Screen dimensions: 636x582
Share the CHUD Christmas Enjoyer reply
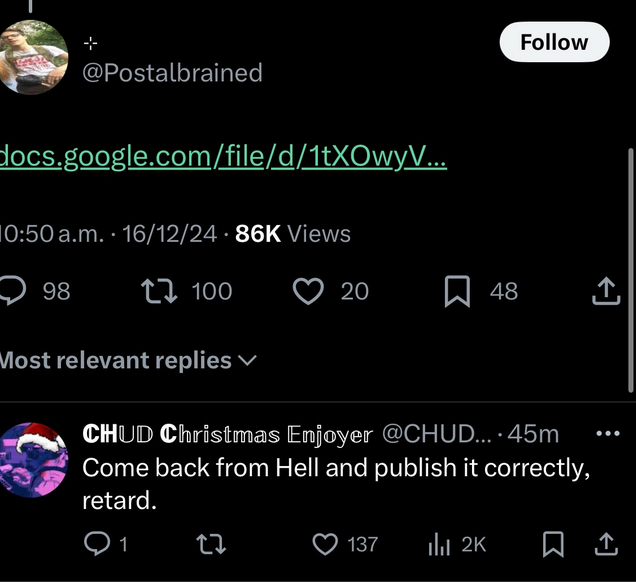(606, 544)
